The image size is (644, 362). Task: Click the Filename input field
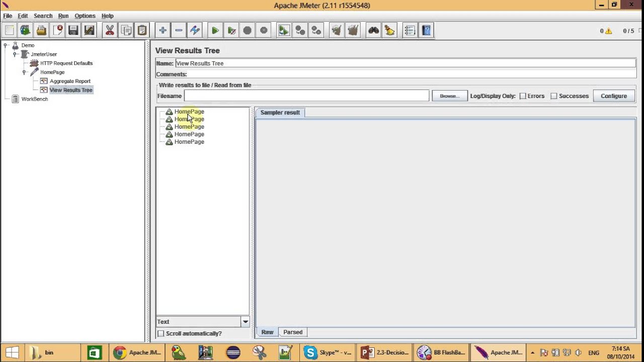coord(306,96)
